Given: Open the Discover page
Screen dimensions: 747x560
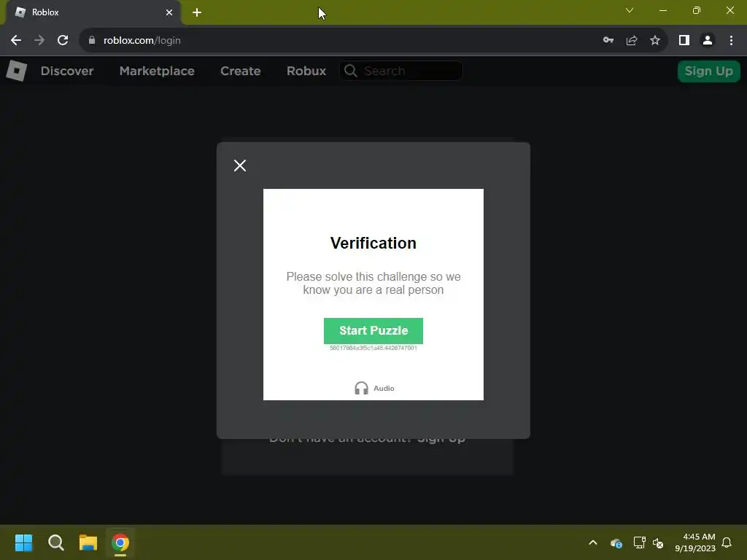Looking at the screenshot, I should click(67, 71).
